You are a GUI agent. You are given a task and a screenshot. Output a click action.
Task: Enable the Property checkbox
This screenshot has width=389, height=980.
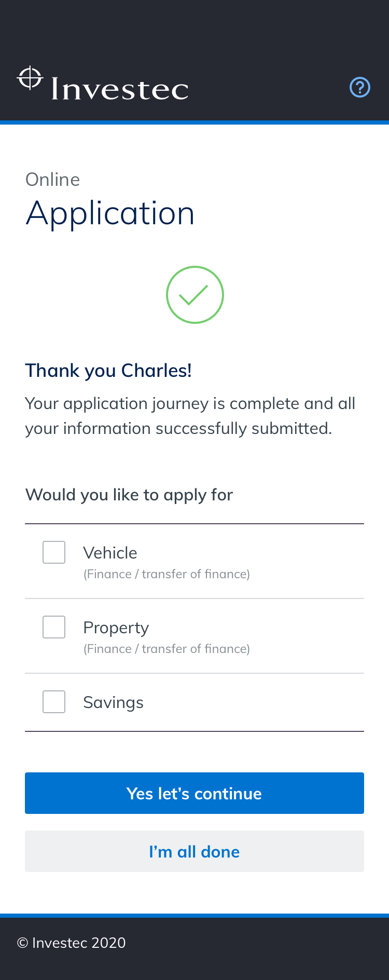(x=54, y=627)
